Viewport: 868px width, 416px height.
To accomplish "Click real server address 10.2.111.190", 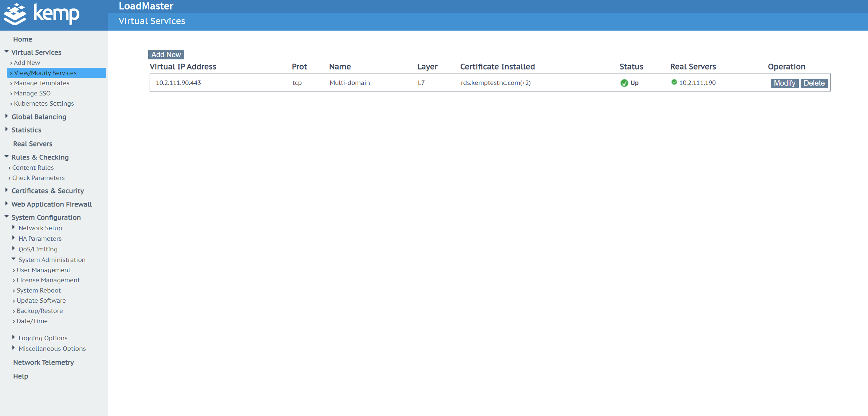I will (x=697, y=83).
